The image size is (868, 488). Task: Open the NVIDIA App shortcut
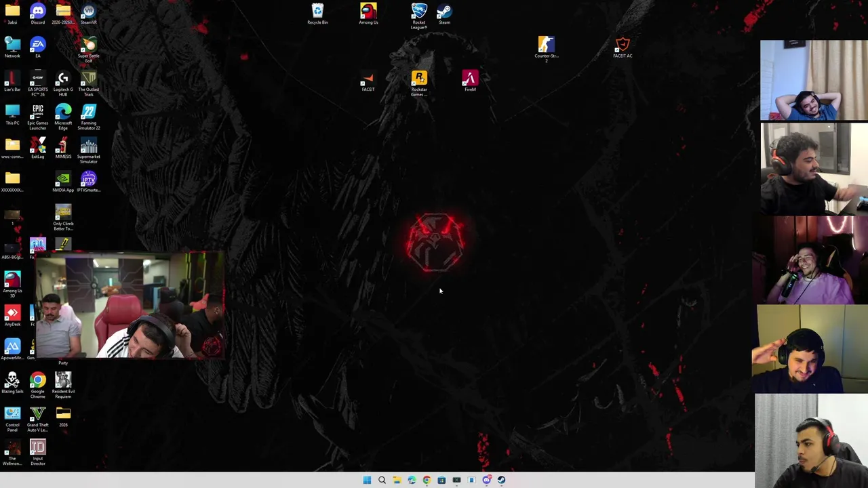[63, 181]
